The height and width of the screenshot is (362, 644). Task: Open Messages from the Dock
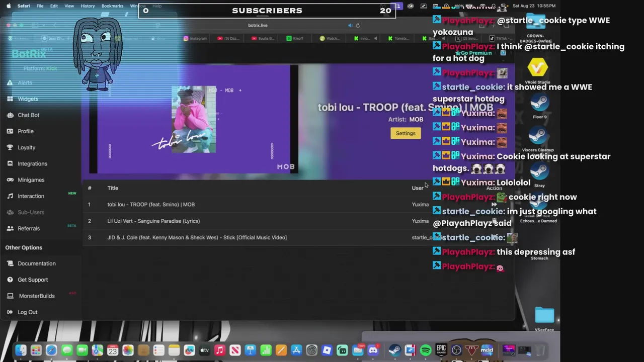pos(66,350)
